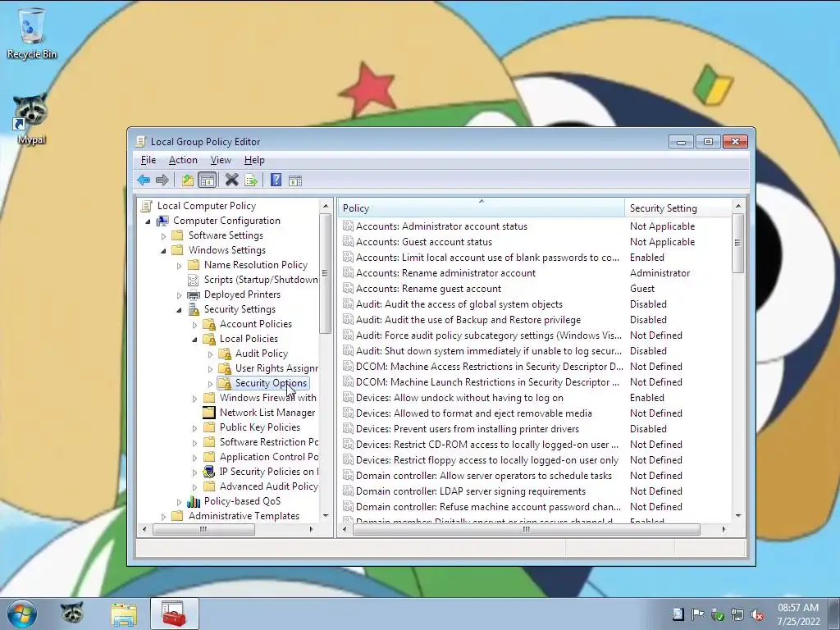The image size is (840, 630).
Task: Select Windows Firewall with Advanced Security item
Action: [x=268, y=398]
